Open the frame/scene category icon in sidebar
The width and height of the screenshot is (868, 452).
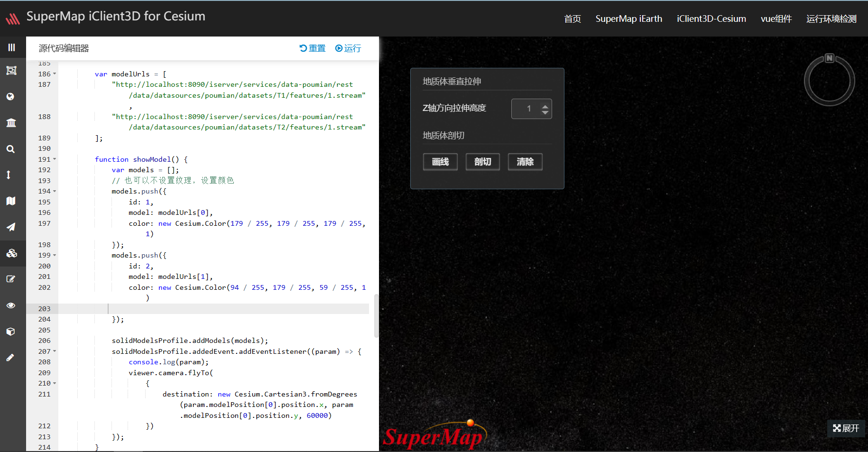point(11,71)
